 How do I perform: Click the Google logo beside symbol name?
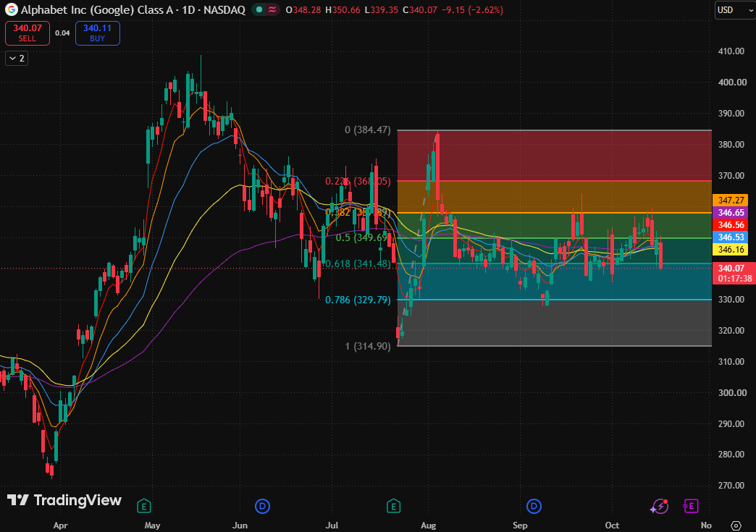click(x=11, y=9)
